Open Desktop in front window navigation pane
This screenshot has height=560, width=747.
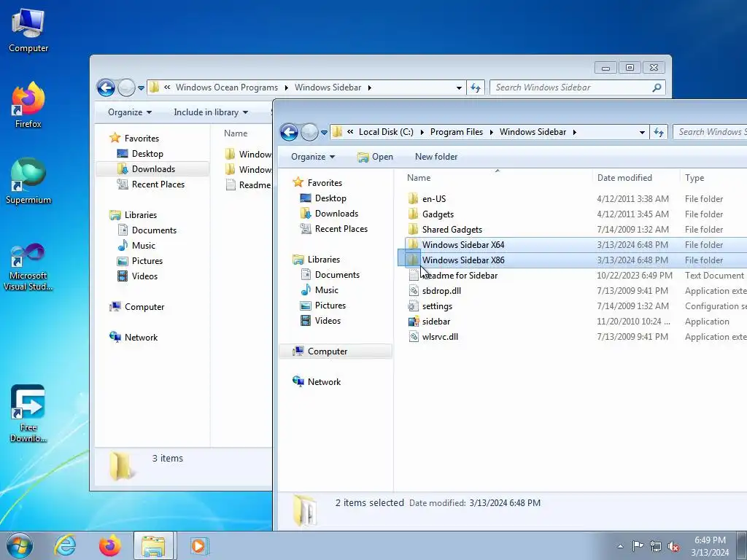330,198
